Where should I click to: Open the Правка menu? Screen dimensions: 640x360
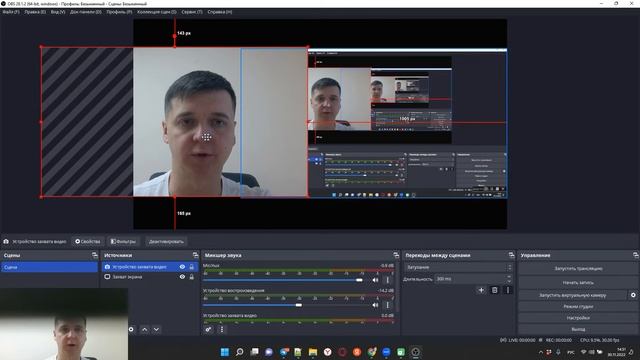click(35, 12)
